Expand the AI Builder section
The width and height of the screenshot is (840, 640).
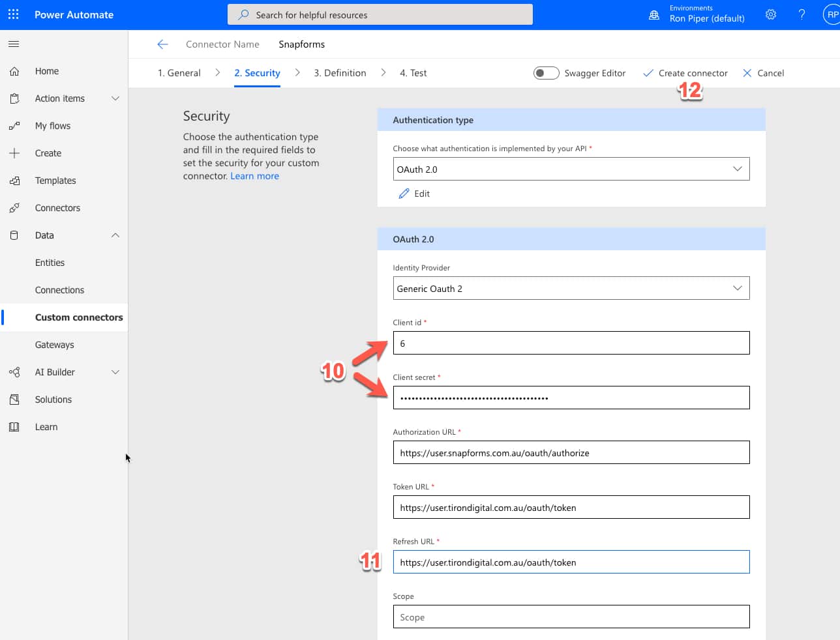[115, 372]
